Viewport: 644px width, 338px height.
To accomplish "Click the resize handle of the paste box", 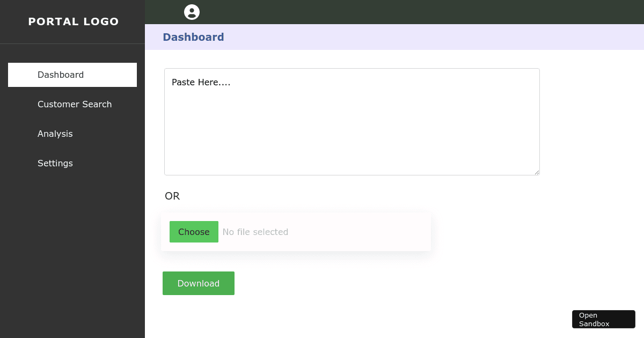I will click(x=537, y=172).
